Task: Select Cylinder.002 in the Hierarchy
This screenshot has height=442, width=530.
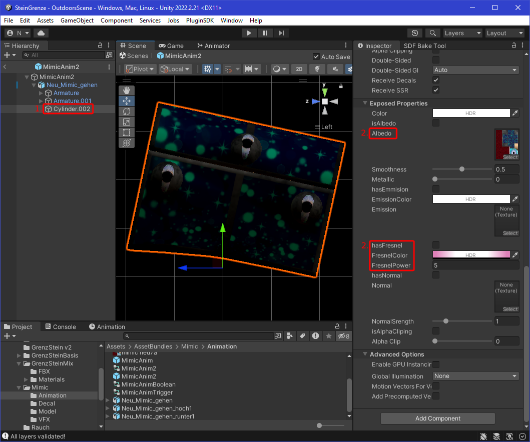Action: pos(72,109)
